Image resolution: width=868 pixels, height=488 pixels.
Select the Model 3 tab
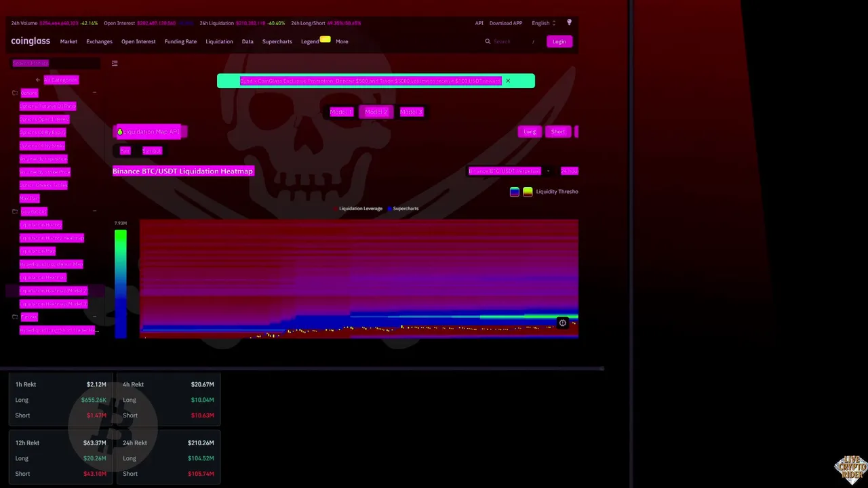click(x=411, y=112)
